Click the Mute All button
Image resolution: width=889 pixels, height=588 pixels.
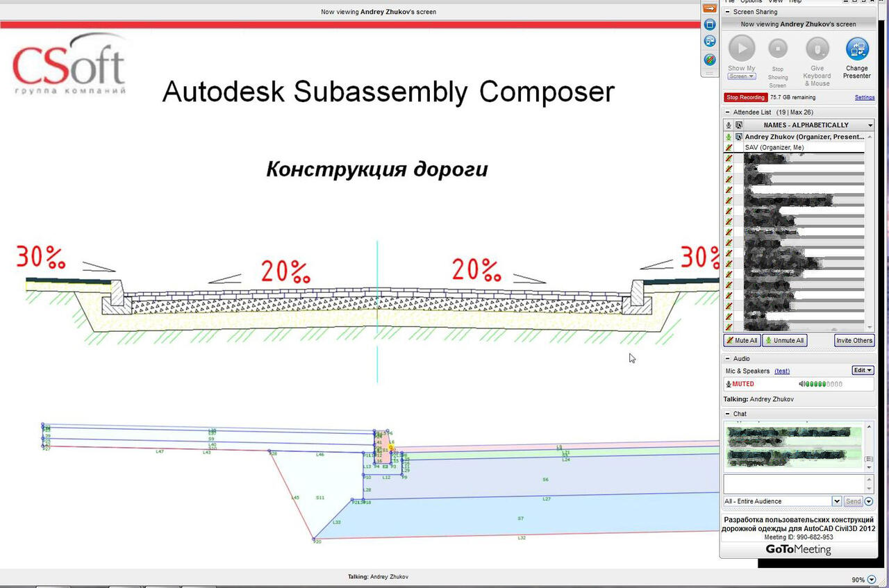(742, 340)
